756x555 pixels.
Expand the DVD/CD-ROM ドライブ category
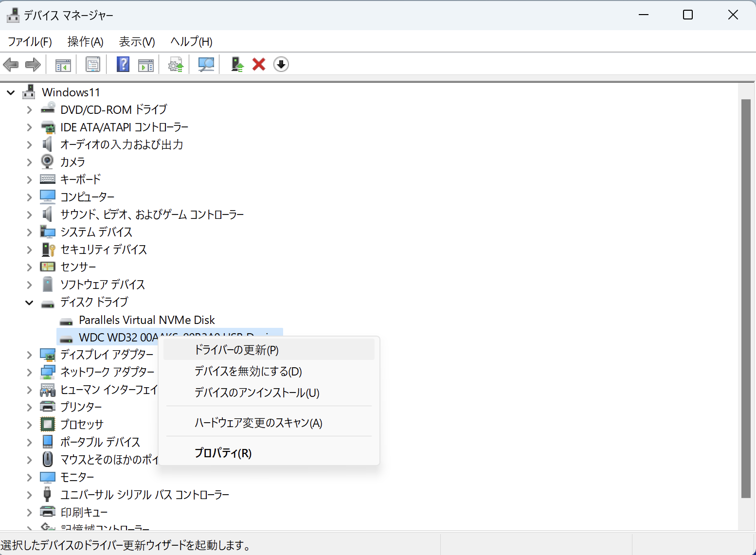[29, 110]
